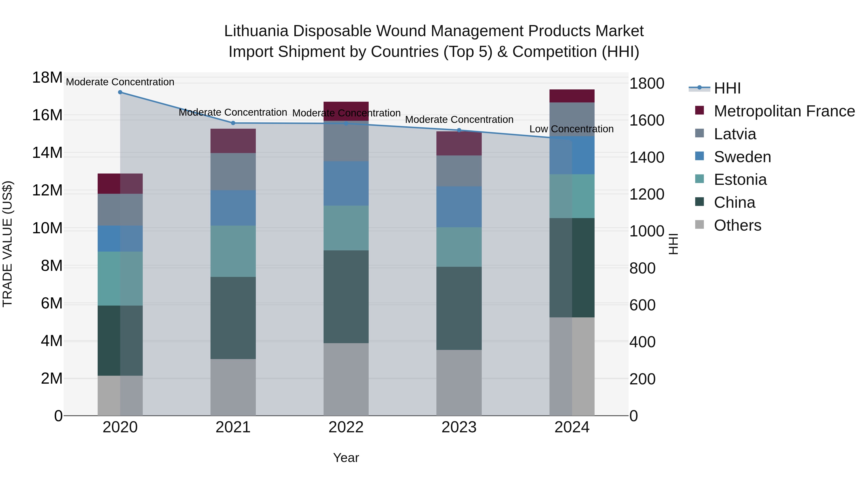This screenshot has width=868, height=488.
Task: Click the chart title text
Action: (x=434, y=41)
